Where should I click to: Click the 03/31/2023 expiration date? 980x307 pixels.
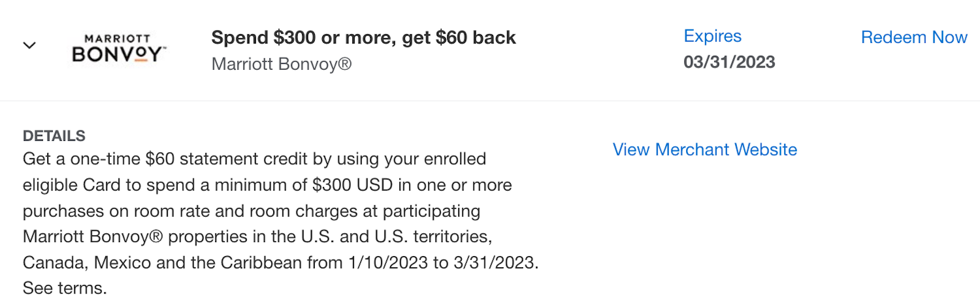(729, 62)
